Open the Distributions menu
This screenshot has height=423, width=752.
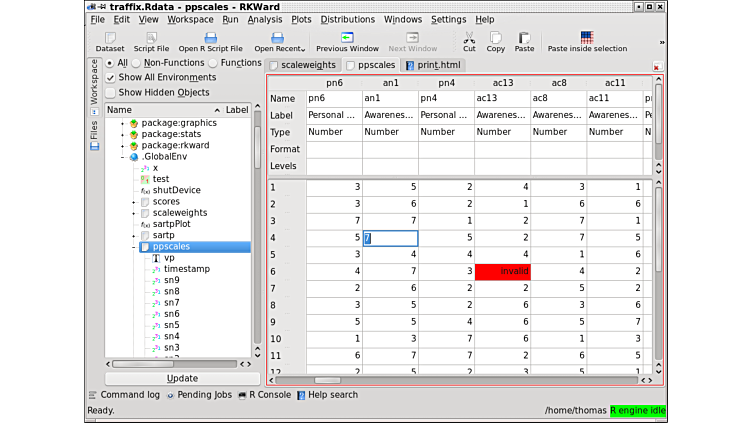pyautogui.click(x=347, y=19)
